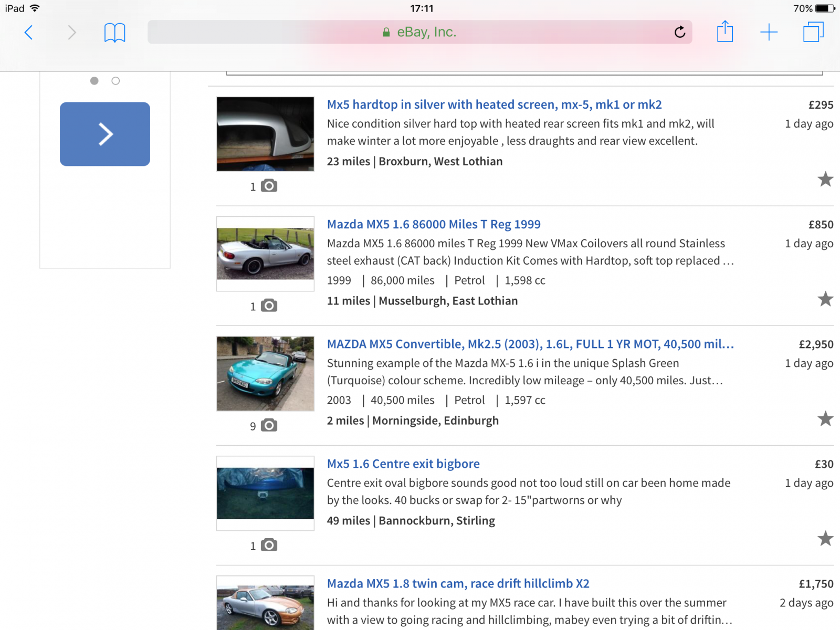The width and height of the screenshot is (840, 630).
Task: Tap camera icon under bigbore exhaust photo
Action: coord(269,545)
